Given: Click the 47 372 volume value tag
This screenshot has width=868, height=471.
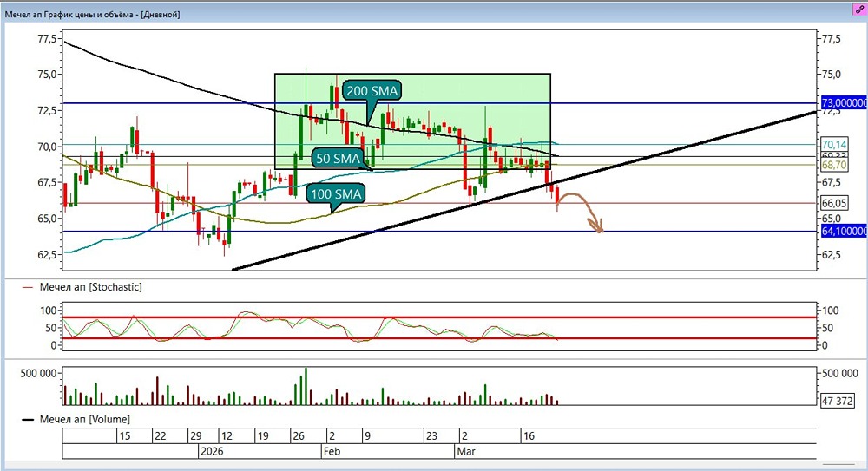Looking at the screenshot, I should coord(837,401).
